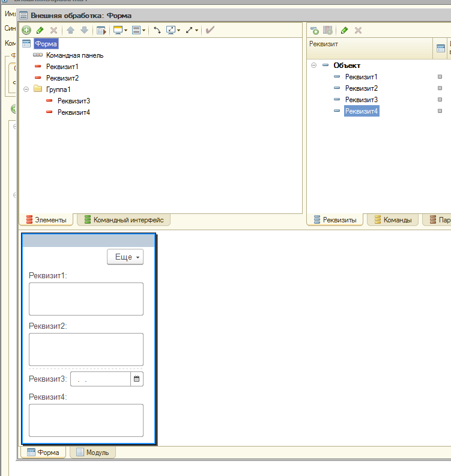Select Реквизит1 in the attributes tree
Screen dimensions: 451x476
tap(362, 77)
